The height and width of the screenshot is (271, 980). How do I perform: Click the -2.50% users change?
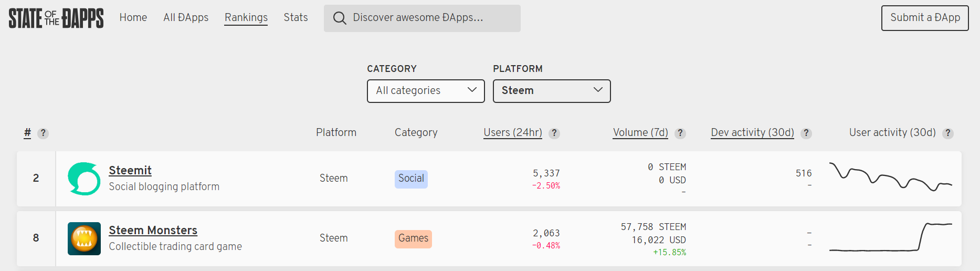(x=546, y=186)
